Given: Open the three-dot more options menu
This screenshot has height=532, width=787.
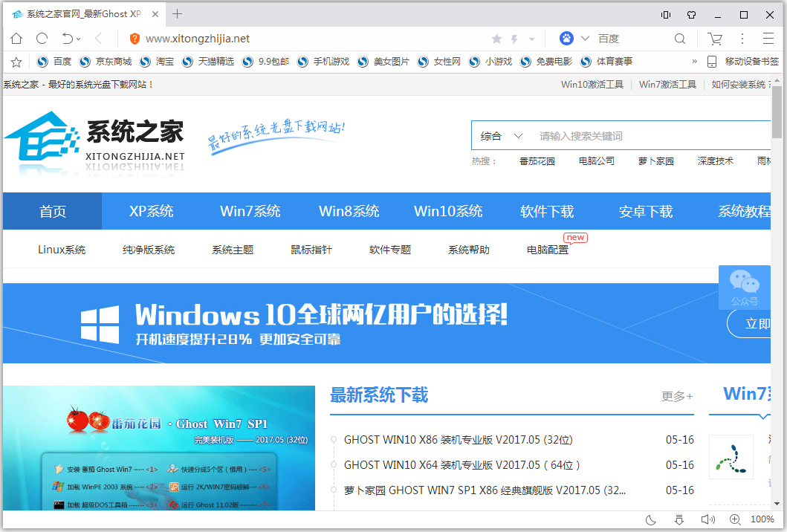Looking at the screenshot, I should point(742,39).
